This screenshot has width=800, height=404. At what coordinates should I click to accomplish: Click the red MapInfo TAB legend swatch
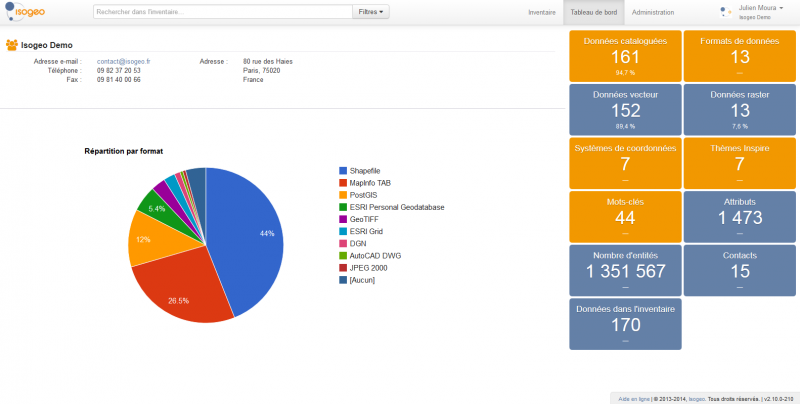(343, 183)
